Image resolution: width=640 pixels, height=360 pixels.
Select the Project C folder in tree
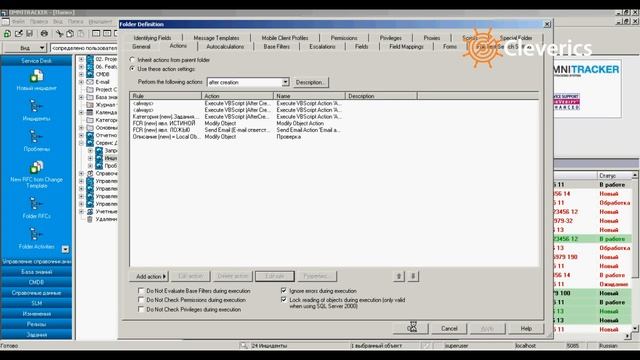pos(102,89)
